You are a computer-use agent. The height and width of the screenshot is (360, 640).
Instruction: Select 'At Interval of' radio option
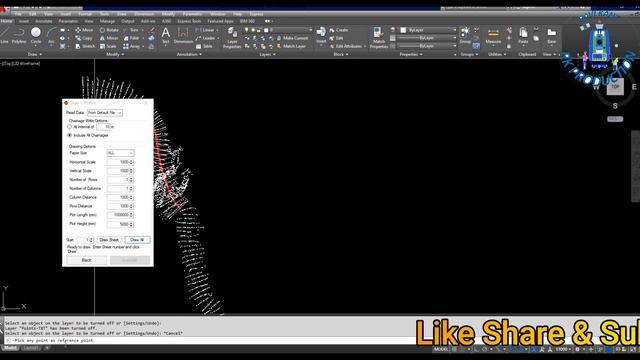point(69,127)
